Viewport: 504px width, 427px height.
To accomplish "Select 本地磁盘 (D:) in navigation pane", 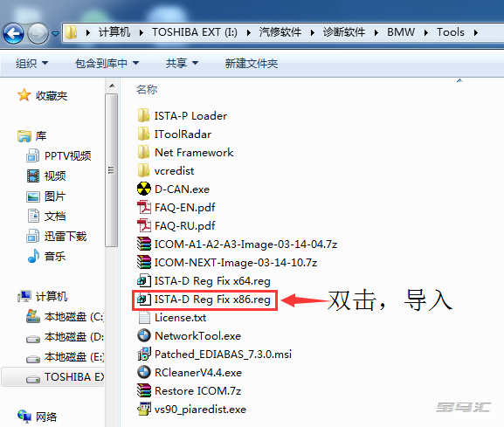I will click(x=65, y=337).
